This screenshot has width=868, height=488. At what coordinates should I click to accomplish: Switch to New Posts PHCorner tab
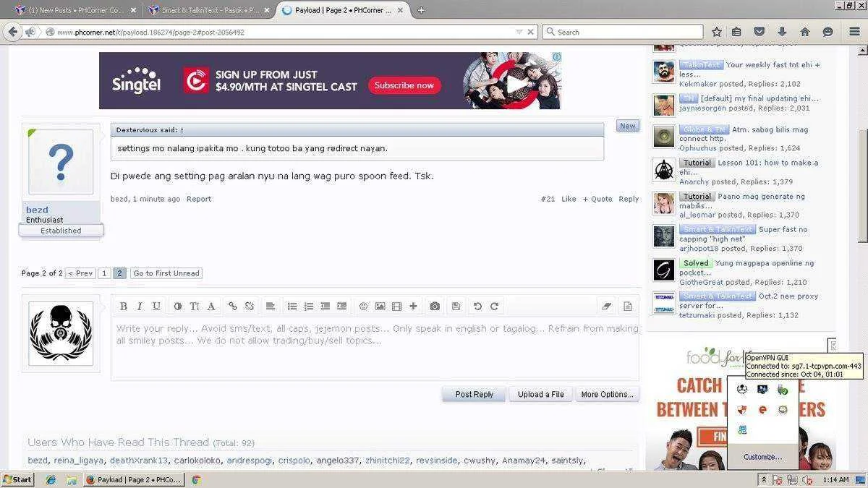(x=76, y=10)
